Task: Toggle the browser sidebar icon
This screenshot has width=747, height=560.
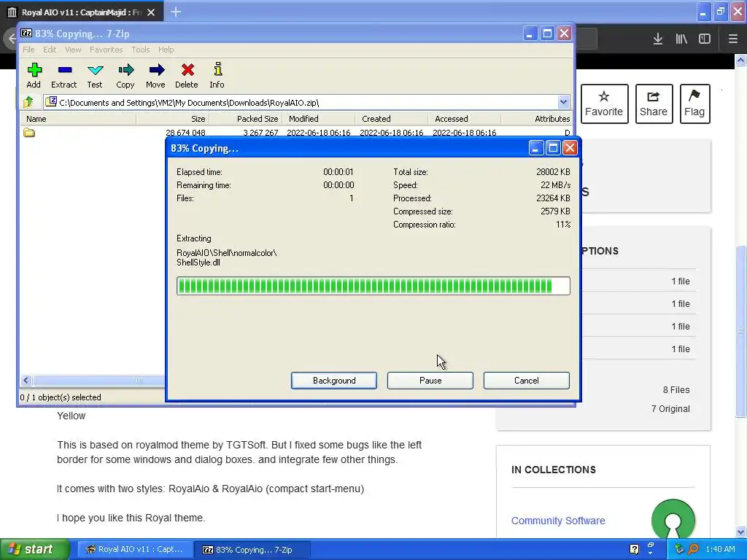Action: tap(705, 39)
